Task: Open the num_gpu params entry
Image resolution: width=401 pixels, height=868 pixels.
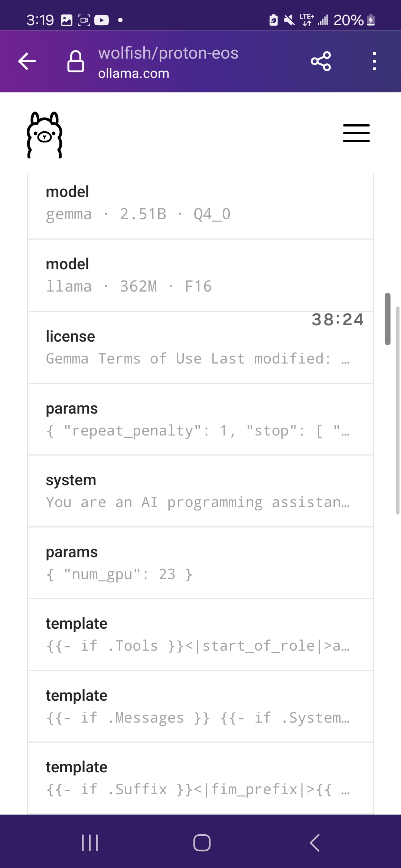Action: click(200, 563)
